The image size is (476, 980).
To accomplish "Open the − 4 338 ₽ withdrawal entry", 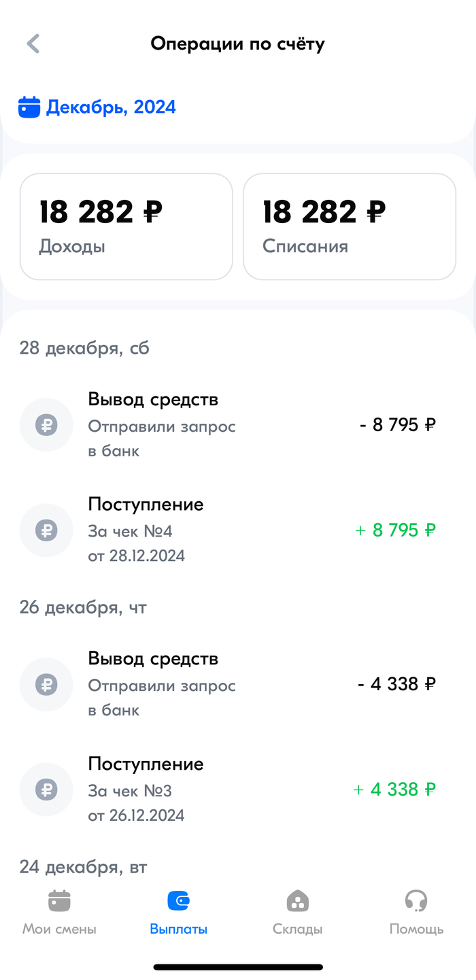I will (396, 684).
